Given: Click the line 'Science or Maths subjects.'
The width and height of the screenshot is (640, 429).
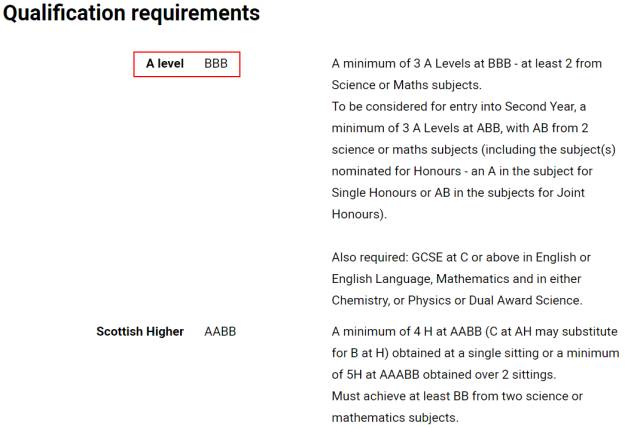Looking at the screenshot, I should [407, 85].
